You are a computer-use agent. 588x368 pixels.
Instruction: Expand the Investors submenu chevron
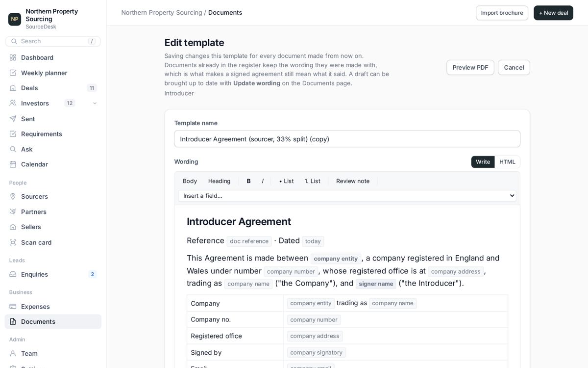coord(95,103)
